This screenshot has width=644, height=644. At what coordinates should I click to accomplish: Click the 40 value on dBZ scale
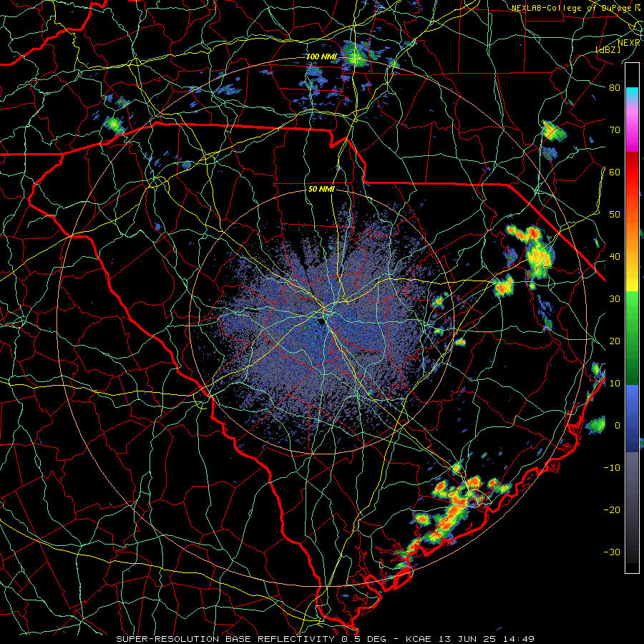[x=615, y=257]
